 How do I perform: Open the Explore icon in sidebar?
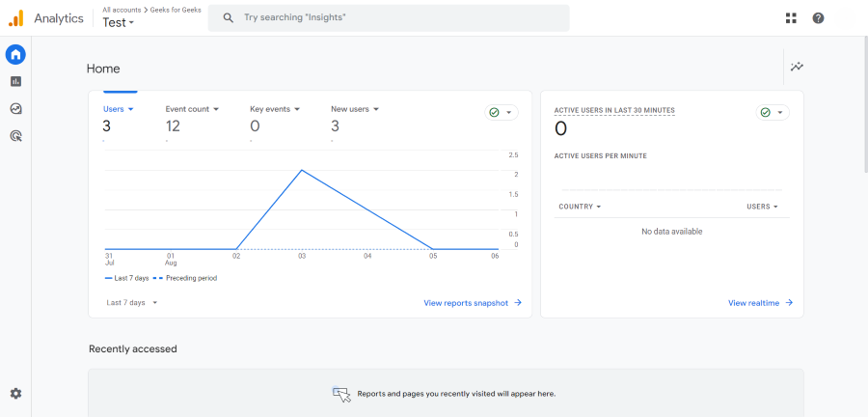coord(15,109)
